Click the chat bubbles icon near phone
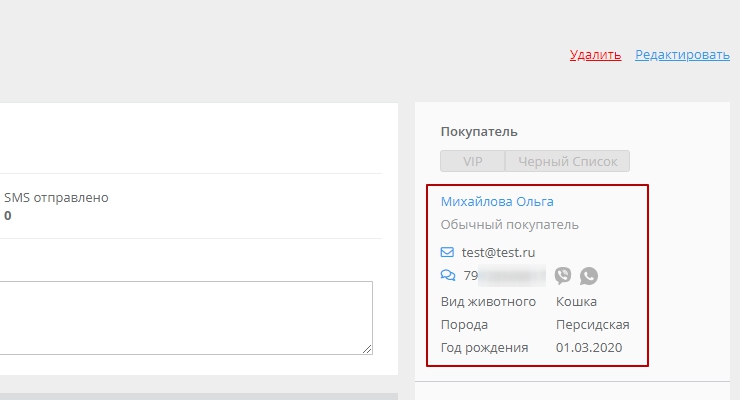The width and height of the screenshot is (740, 400). [x=447, y=276]
